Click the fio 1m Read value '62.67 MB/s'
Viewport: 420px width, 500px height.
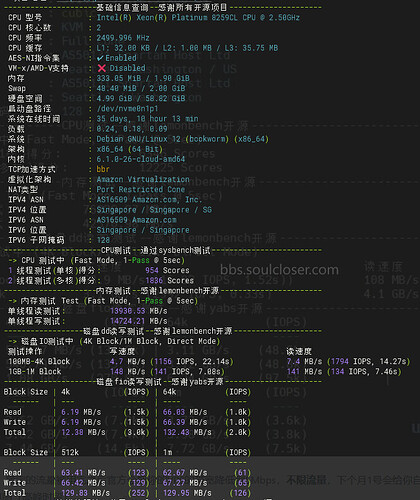[x=185, y=473]
